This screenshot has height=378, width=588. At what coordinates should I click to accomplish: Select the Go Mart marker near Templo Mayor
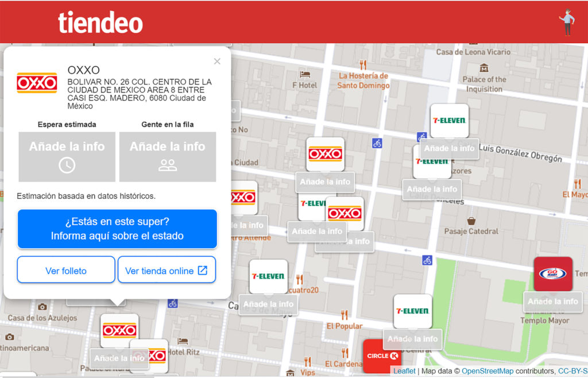point(553,274)
